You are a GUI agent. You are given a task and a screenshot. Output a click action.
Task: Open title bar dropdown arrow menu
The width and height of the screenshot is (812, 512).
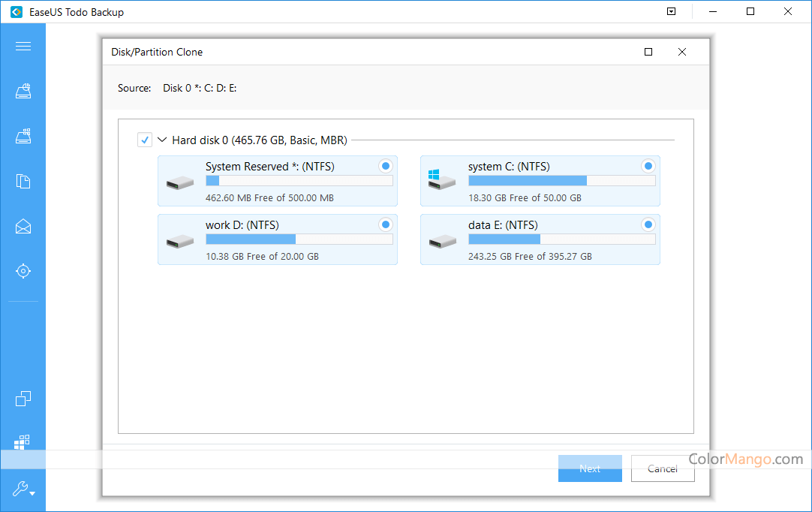pyautogui.click(x=672, y=12)
